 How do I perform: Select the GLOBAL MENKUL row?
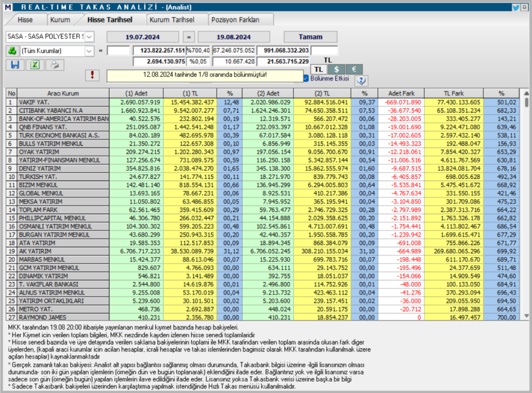pos(263,193)
